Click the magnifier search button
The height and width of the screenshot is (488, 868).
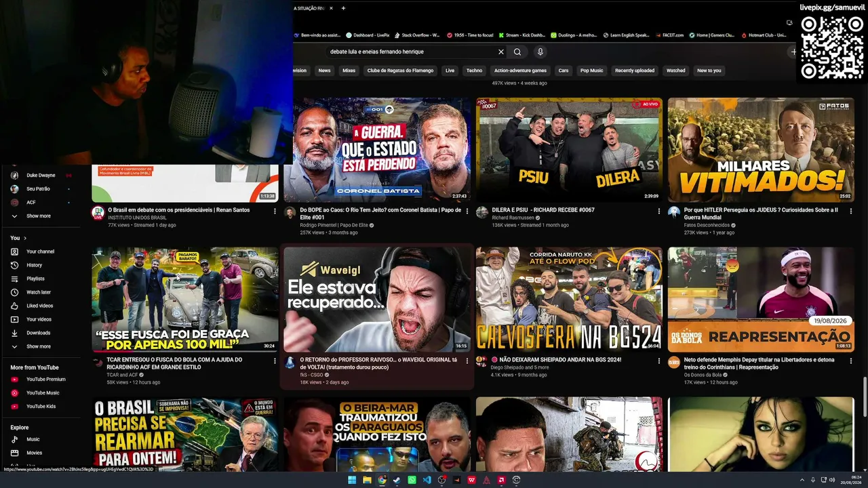[517, 52]
